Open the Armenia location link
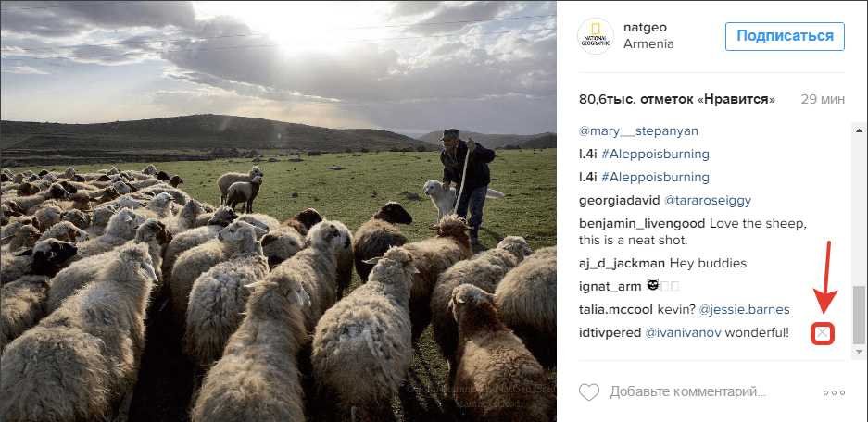This screenshot has width=868, height=422. point(648,44)
